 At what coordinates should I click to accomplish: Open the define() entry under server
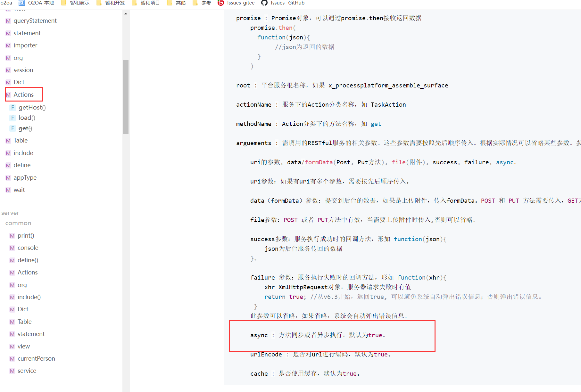(x=28, y=260)
